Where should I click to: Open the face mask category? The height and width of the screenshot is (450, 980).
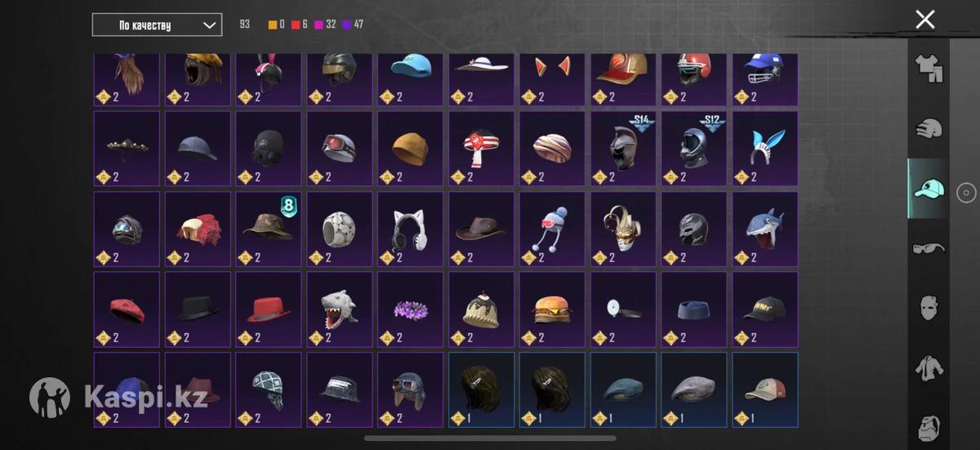pyautogui.click(x=929, y=308)
